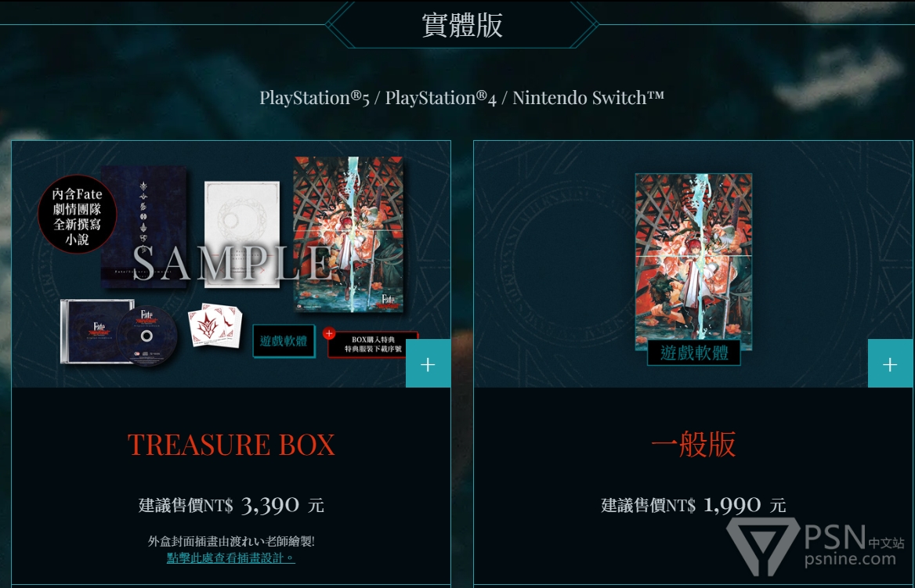The width and height of the screenshot is (915, 588).
Task: Click the Fate soundtrack CD disc image
Action: [147, 335]
